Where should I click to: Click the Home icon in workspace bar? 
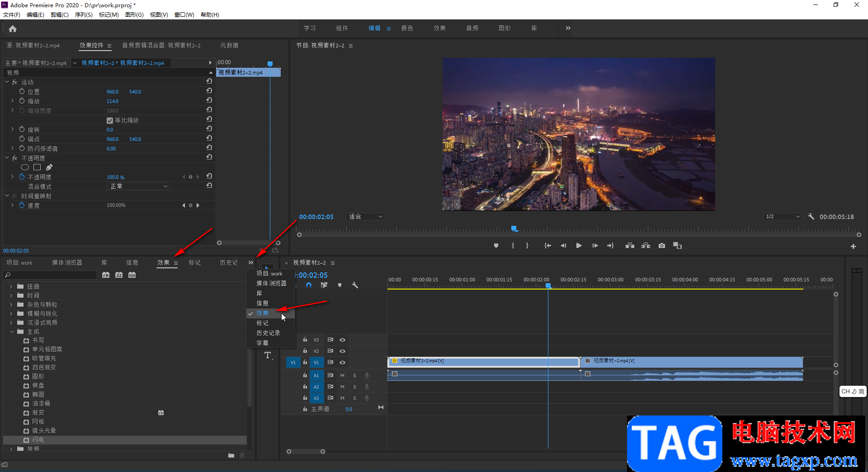click(13, 29)
